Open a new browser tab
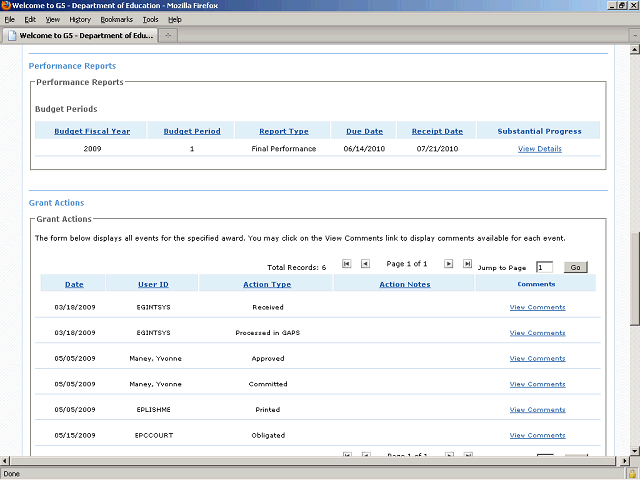Viewport: 640px width, 480px height. (169, 35)
